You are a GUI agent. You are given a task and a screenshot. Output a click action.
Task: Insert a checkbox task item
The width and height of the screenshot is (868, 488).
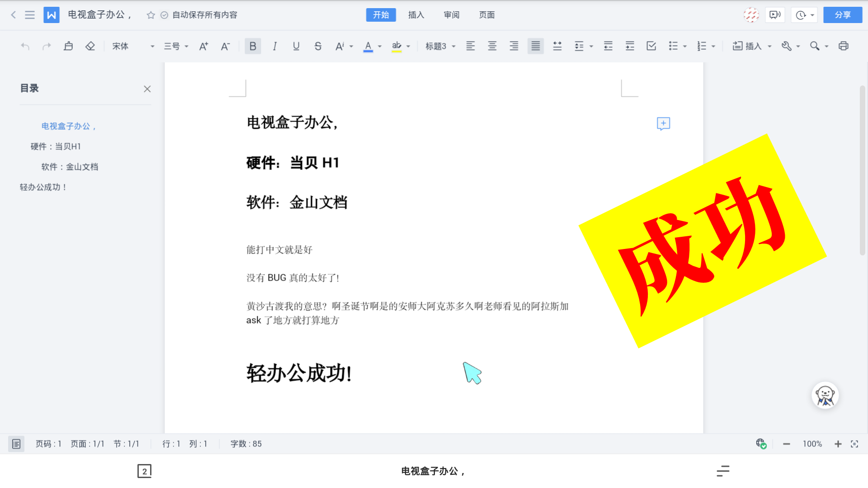(651, 46)
